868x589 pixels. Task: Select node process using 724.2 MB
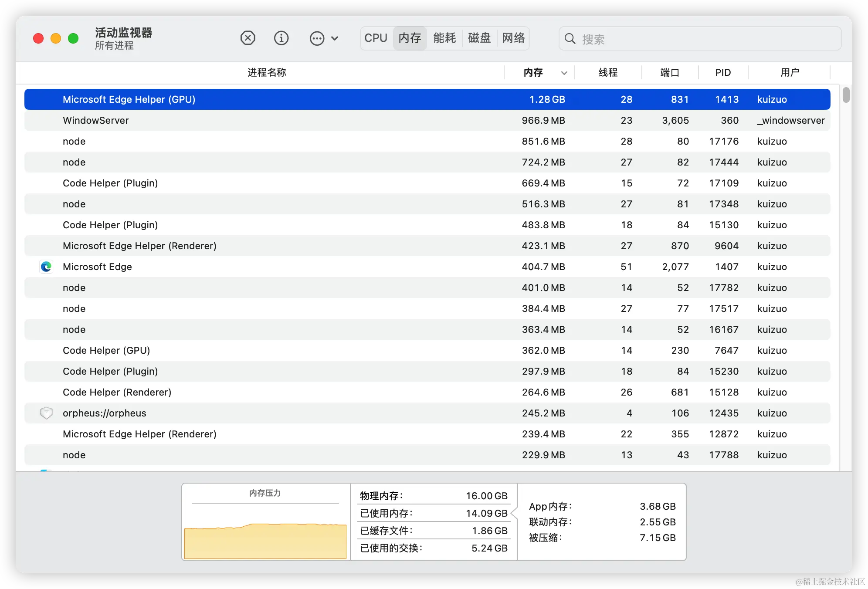click(x=427, y=162)
